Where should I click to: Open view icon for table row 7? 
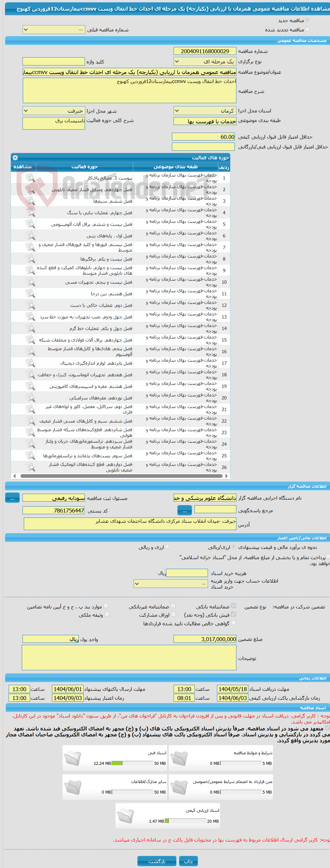click(30, 247)
